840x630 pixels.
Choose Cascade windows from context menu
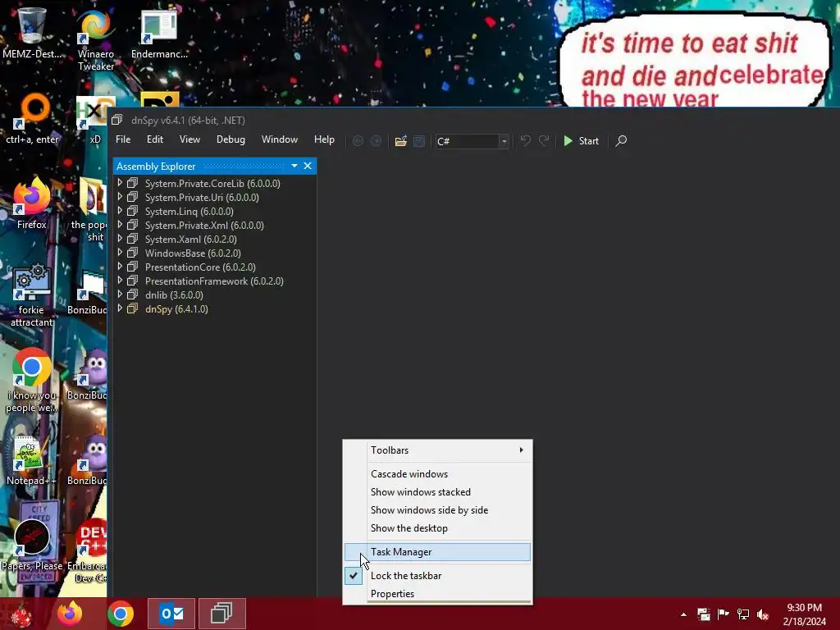(438, 473)
